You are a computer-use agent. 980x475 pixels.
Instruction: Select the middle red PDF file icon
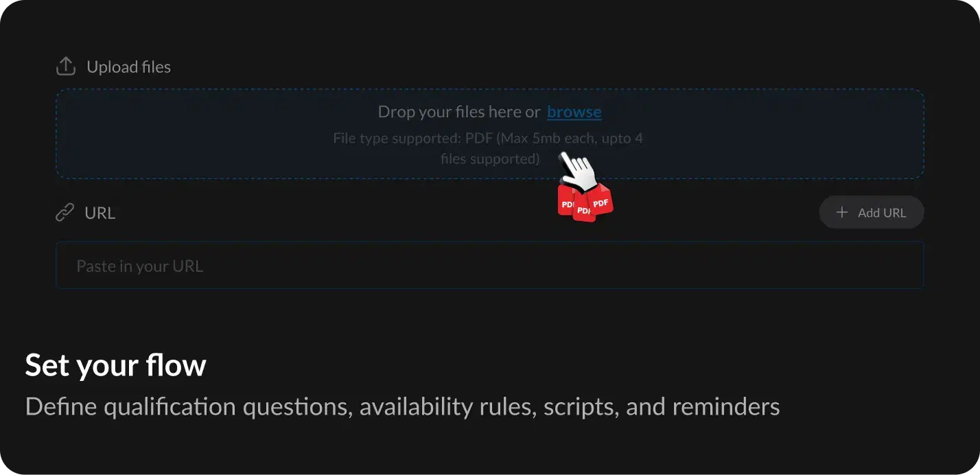583,207
